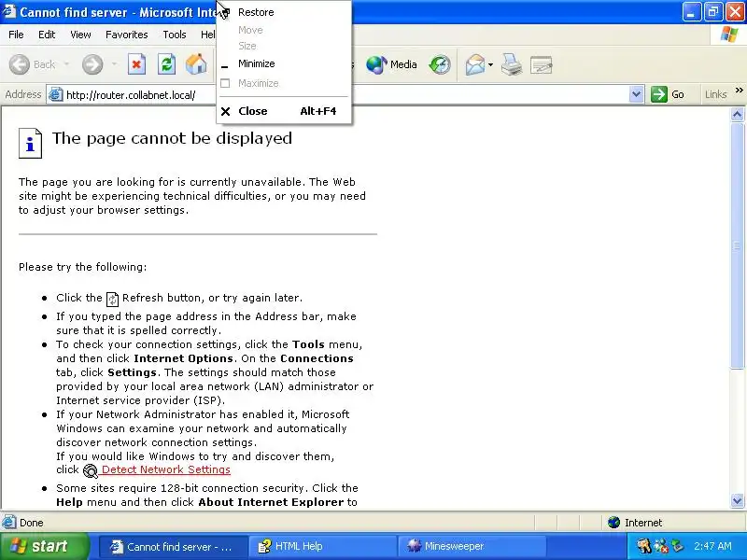Click the Forward navigation arrow icon
The image size is (747, 560).
pyautogui.click(x=92, y=64)
